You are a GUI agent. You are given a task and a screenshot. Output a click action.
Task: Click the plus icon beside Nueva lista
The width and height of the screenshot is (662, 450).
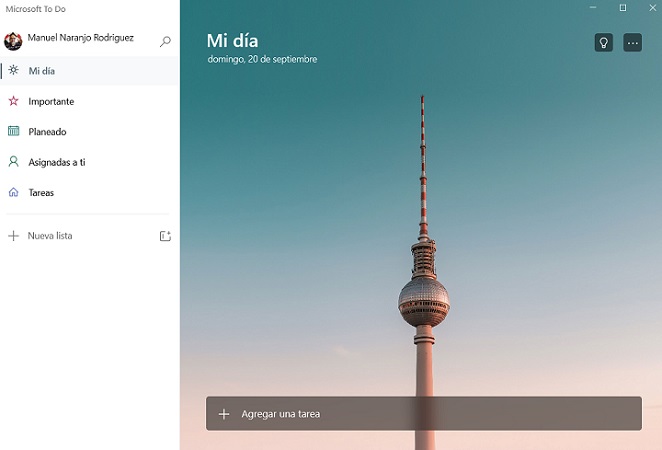pyautogui.click(x=14, y=236)
